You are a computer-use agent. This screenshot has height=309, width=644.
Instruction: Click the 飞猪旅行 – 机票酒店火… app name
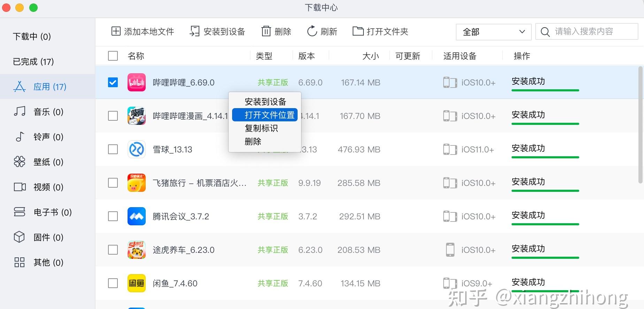(x=200, y=183)
